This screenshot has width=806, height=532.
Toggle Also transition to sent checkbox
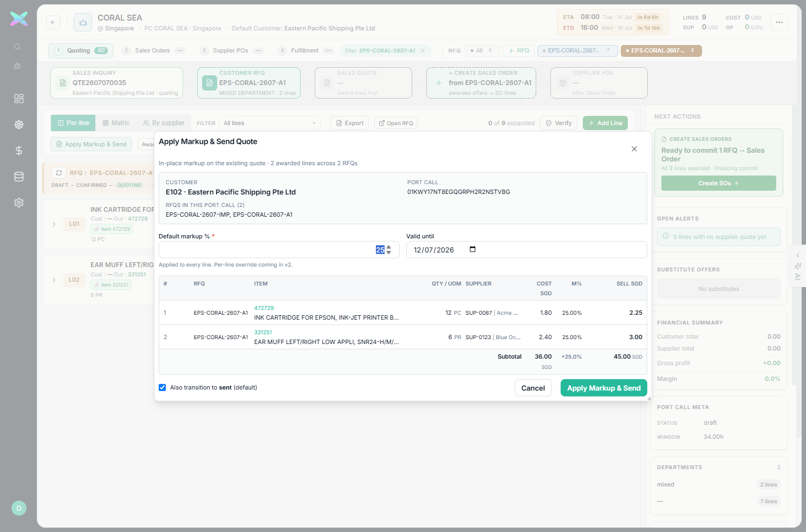pos(162,387)
